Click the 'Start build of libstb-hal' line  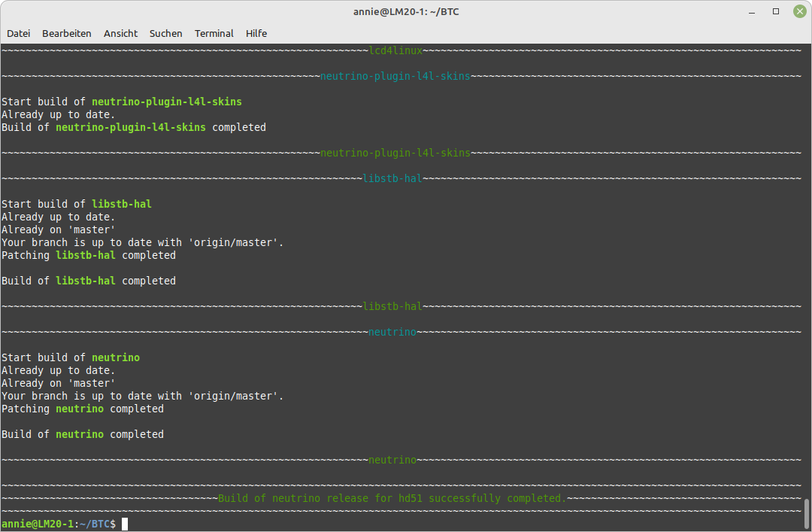(77, 204)
